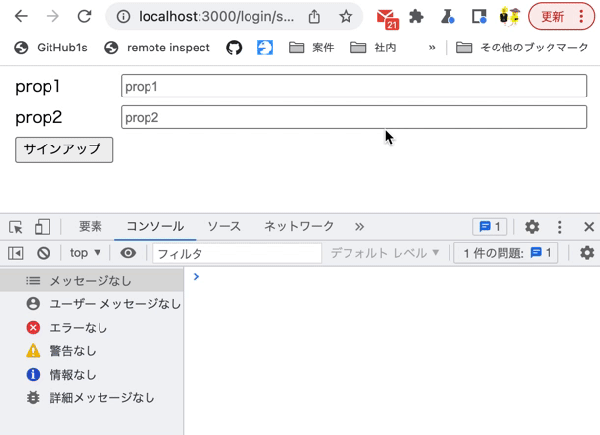This screenshot has height=435, width=600.
Task: Click the localhost:3000 address bar URL
Action: [217, 16]
